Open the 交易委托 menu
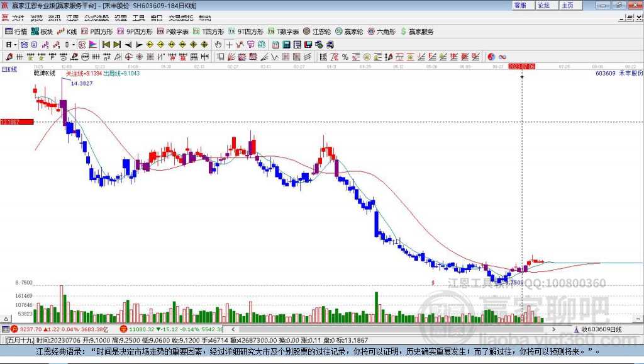Image resolution: width=644 pixels, height=364 pixels. pyautogui.click(x=180, y=18)
